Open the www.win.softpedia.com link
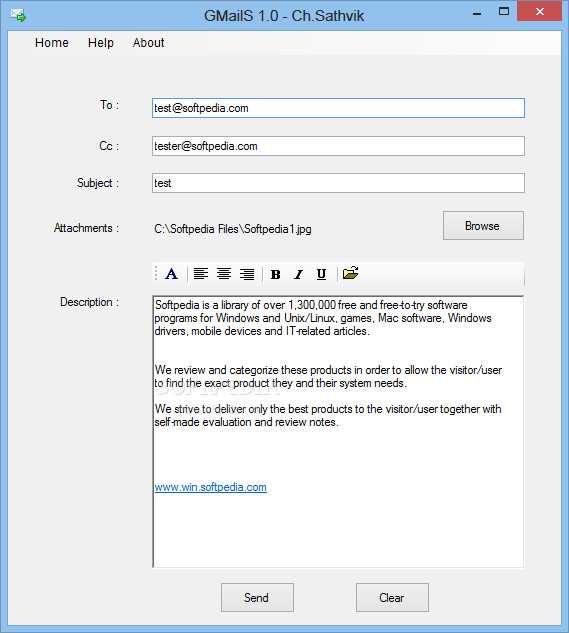The height and width of the screenshot is (633, 569). coord(210,487)
